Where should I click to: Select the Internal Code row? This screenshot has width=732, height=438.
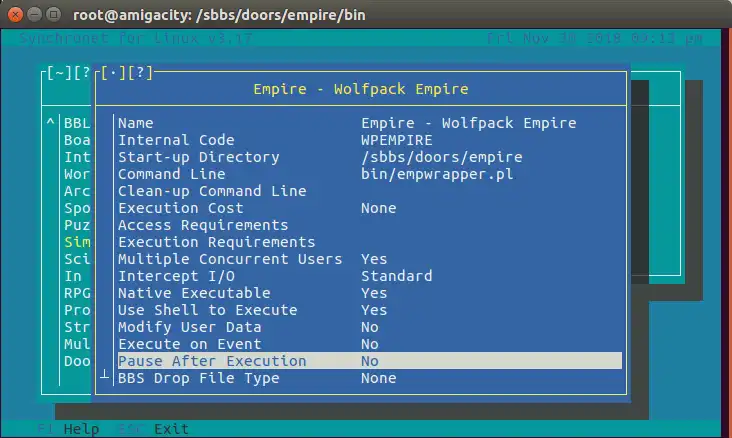click(369, 140)
